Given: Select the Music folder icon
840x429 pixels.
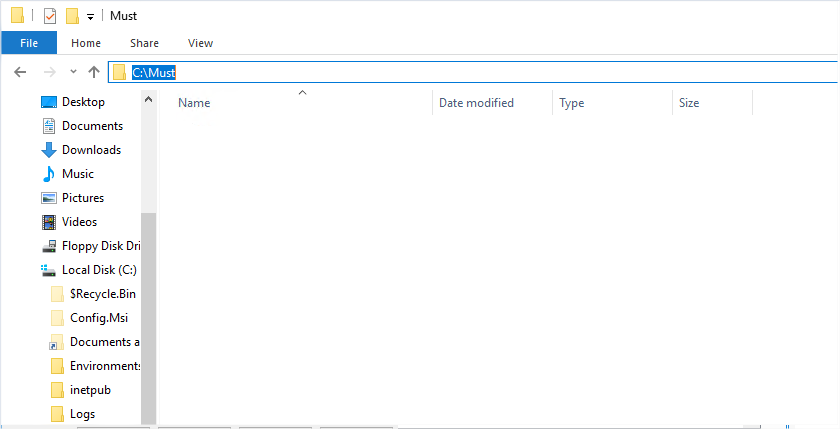Looking at the screenshot, I should [49, 174].
